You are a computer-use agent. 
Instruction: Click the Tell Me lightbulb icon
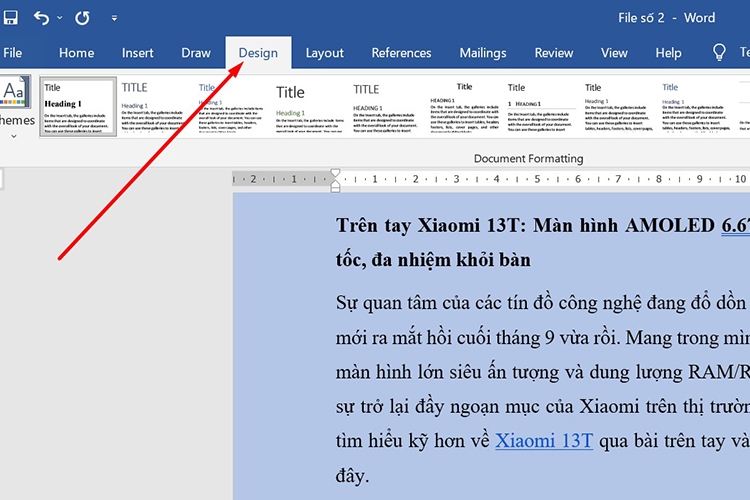(719, 52)
